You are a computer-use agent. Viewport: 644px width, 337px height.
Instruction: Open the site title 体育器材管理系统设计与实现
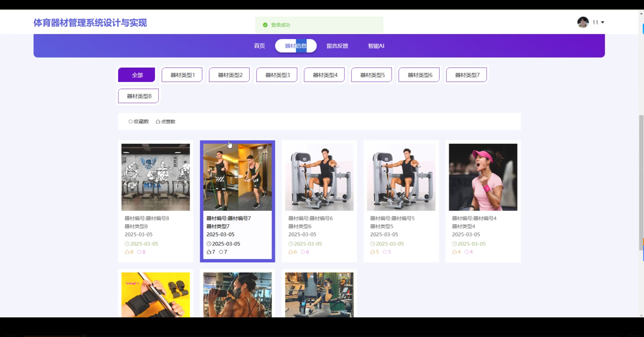(90, 23)
